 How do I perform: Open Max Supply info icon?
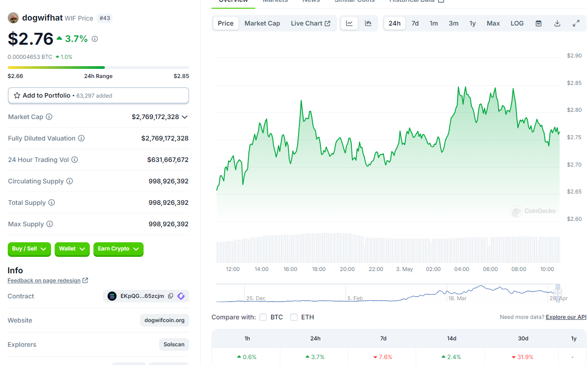point(50,224)
